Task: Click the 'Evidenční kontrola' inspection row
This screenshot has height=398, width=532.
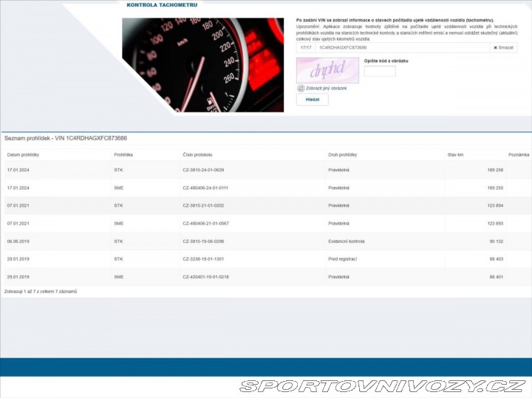Action: (x=346, y=241)
